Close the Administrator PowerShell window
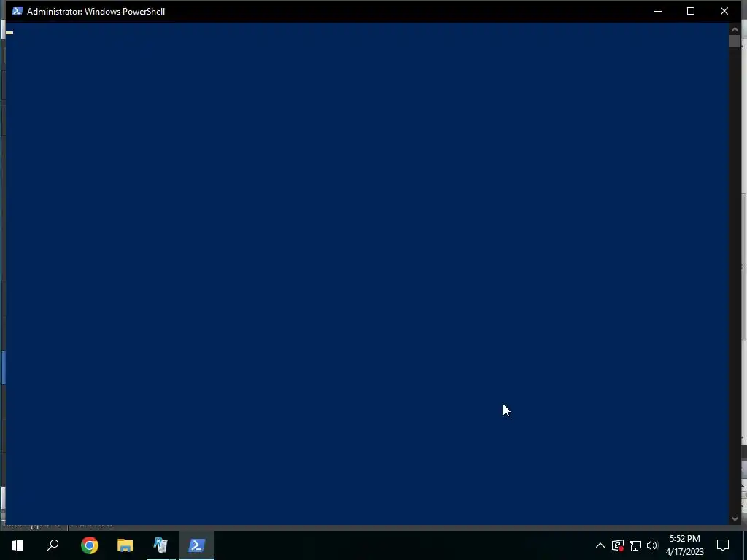747x560 pixels. [x=724, y=11]
